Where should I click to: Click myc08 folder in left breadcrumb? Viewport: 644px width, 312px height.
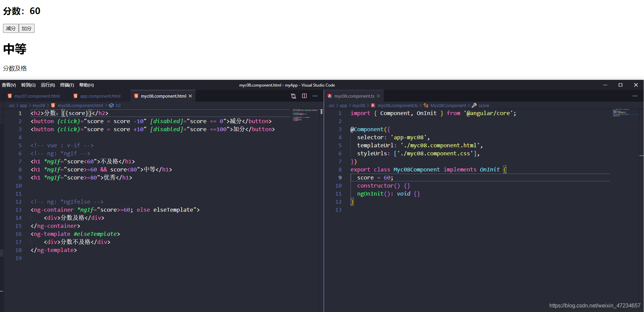[39, 106]
